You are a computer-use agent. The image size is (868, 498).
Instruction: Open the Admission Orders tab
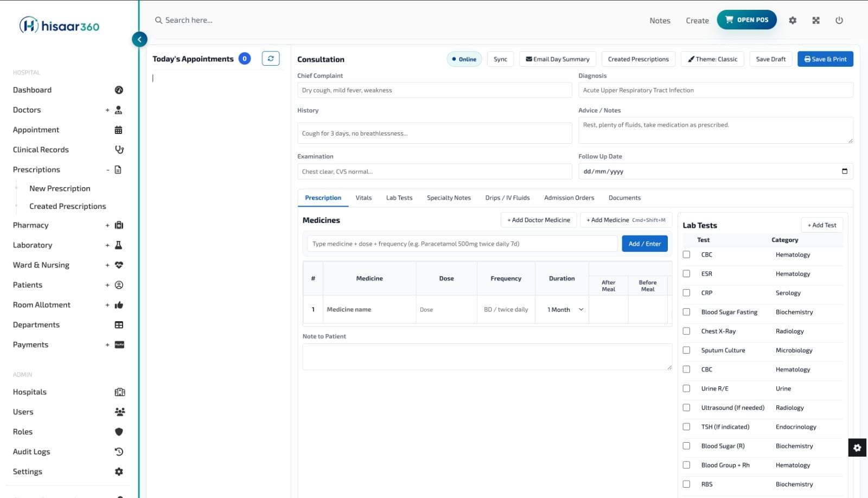pos(569,198)
